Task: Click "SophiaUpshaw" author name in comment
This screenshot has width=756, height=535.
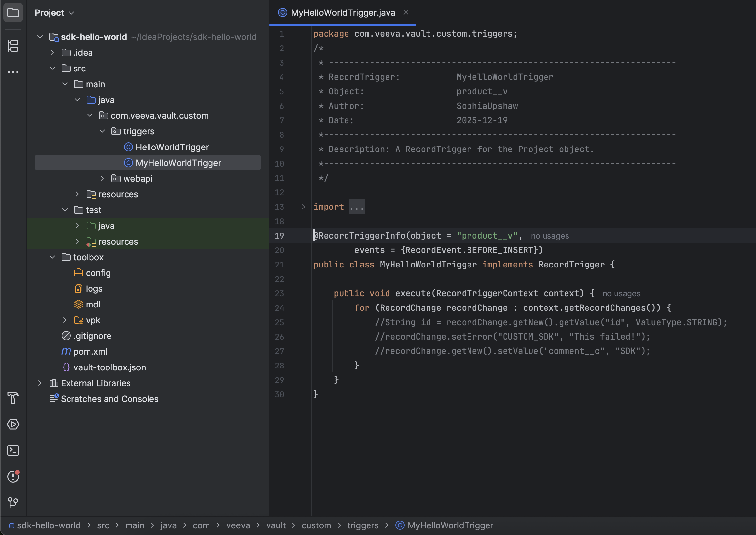Action: point(487,106)
